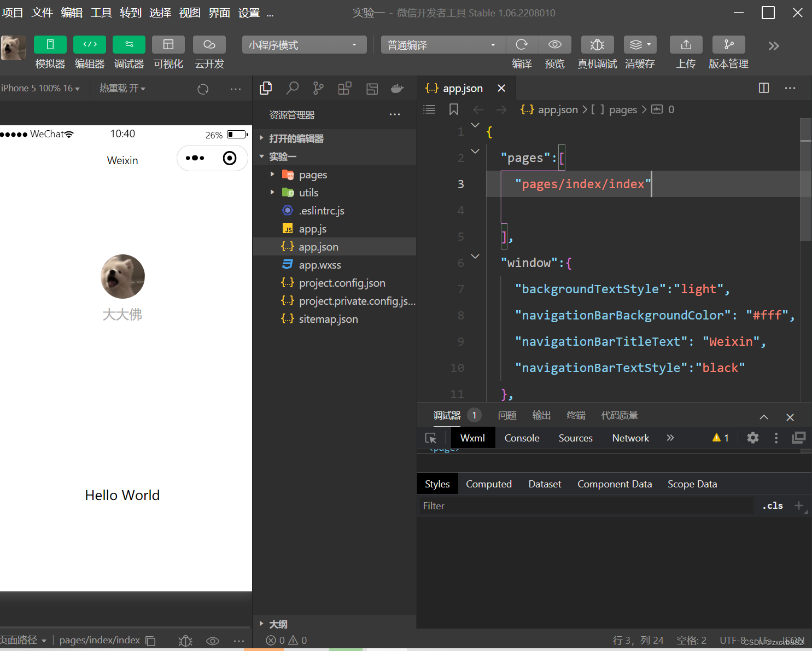The height and width of the screenshot is (651, 812).
Task: Collapse the 实验一 project root
Action: [335, 156]
